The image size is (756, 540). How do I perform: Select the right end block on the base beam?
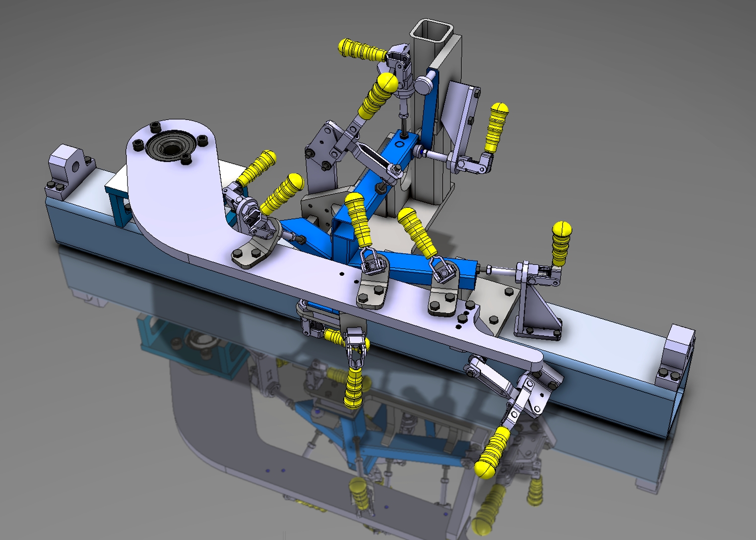click(678, 352)
